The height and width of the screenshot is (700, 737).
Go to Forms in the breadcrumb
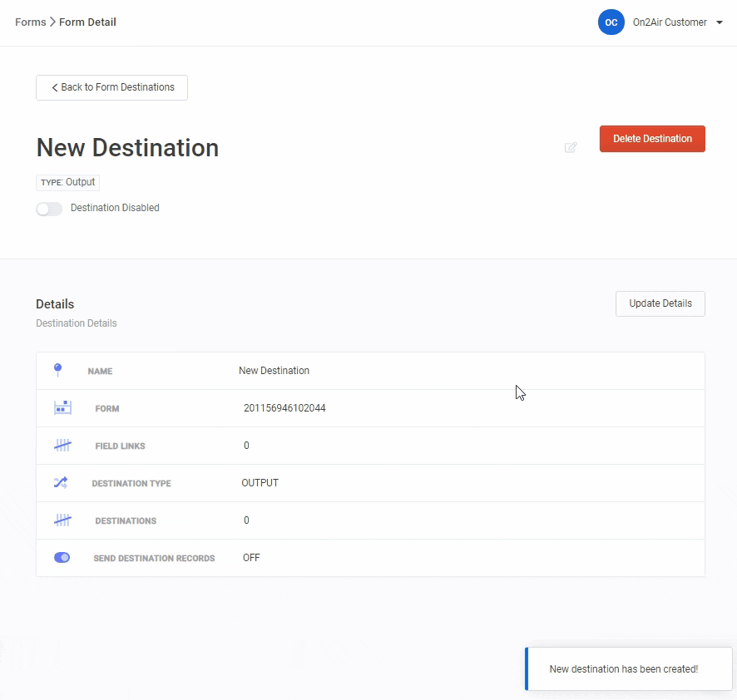pos(31,22)
